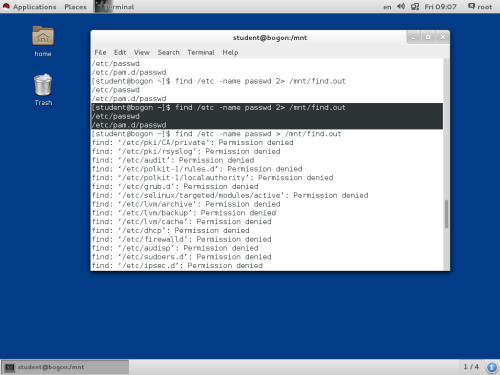500x375 pixels.
Task: Click the terminal icon in bottom taskbar
Action: pyautogui.click(x=10, y=367)
